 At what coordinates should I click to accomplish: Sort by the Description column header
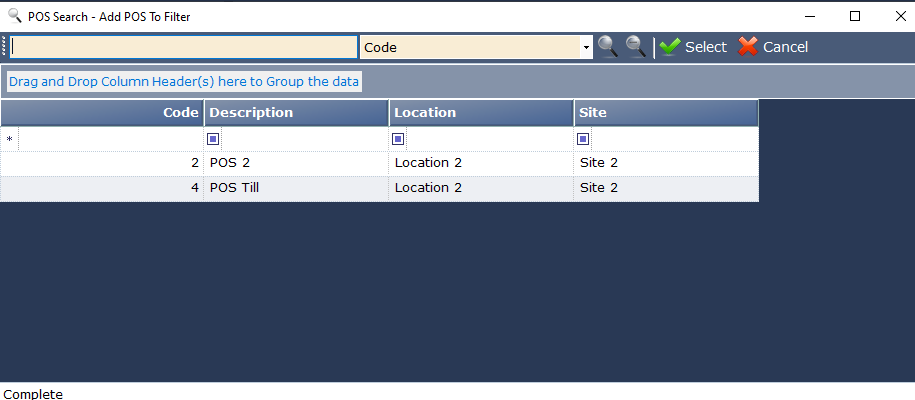(296, 113)
